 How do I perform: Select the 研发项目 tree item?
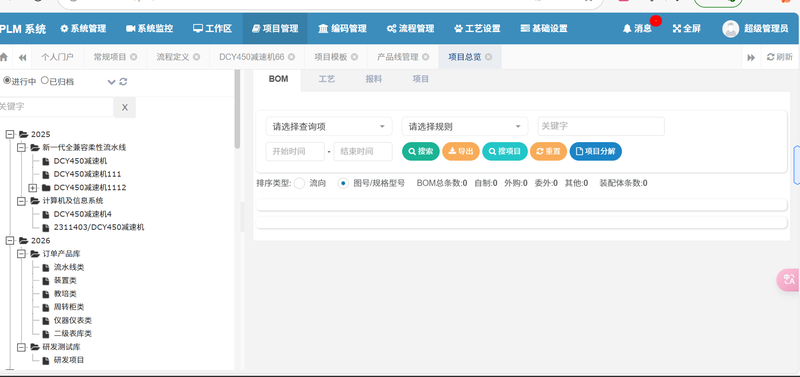point(69,360)
